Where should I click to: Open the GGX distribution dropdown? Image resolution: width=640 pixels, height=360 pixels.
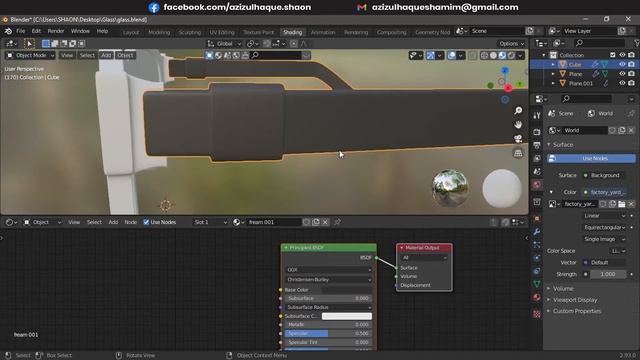coord(329,269)
